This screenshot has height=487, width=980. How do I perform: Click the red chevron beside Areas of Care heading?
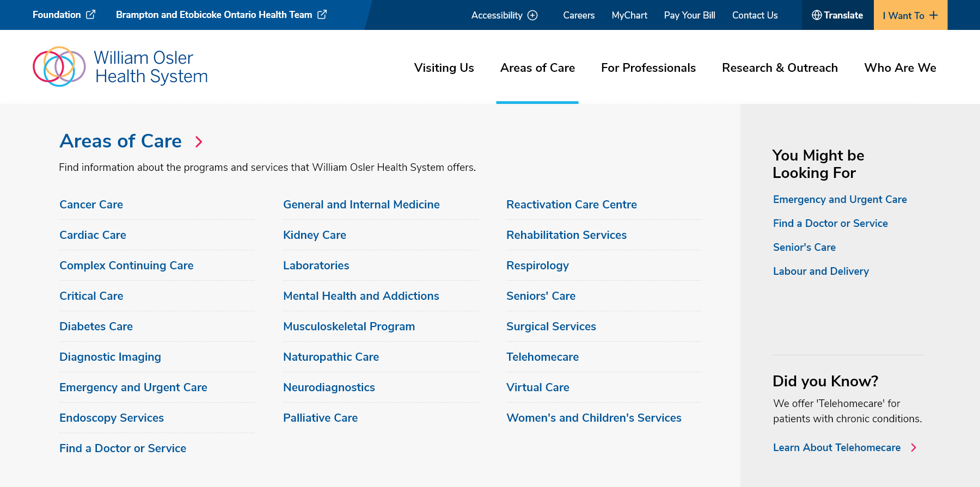coord(199,142)
